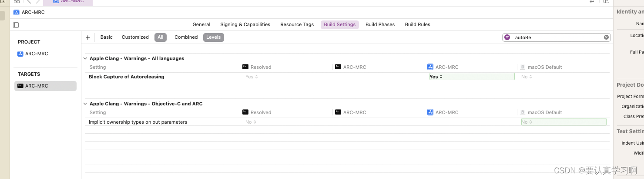Select the Build Settings tab
Viewport: 644px width, 179px height.
point(339,25)
